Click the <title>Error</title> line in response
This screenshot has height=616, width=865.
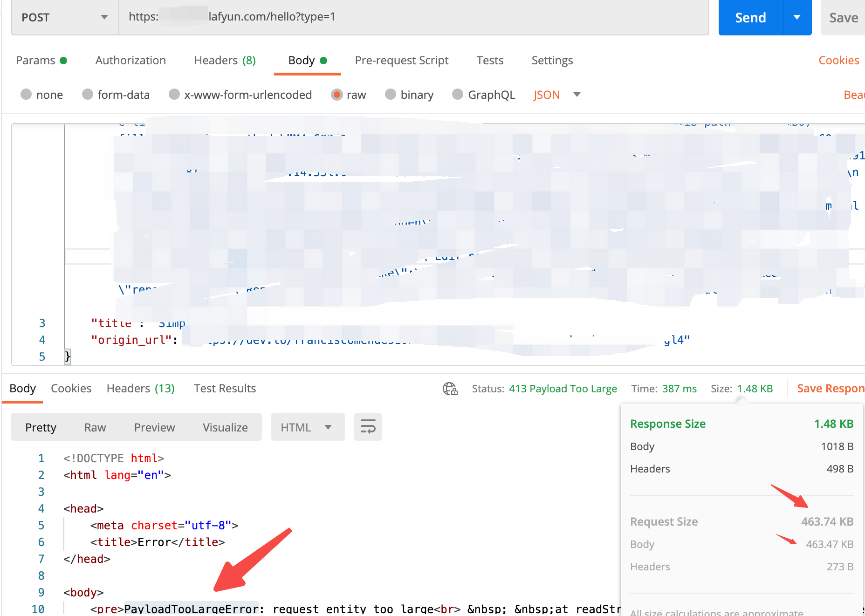(158, 542)
